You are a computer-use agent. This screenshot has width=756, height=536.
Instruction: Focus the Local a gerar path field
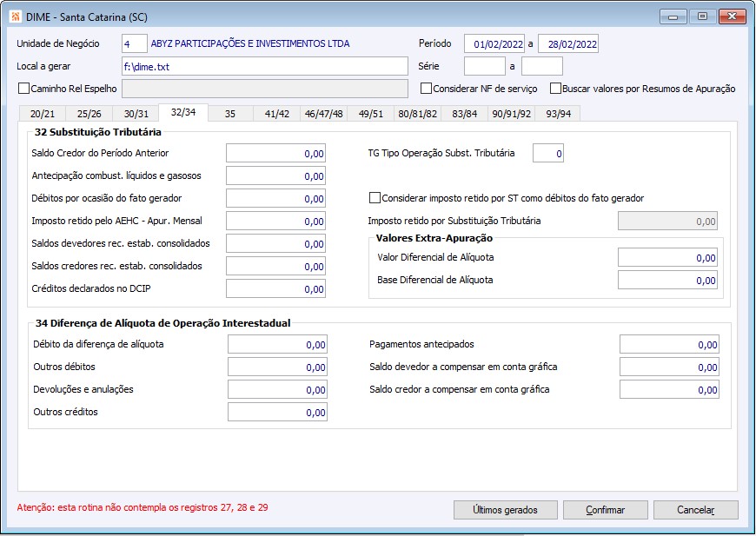(x=265, y=67)
